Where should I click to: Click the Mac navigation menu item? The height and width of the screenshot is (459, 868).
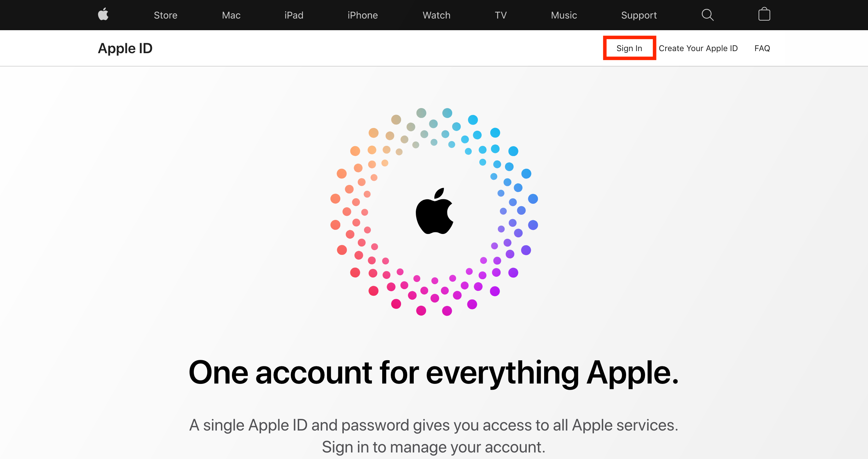tap(231, 15)
